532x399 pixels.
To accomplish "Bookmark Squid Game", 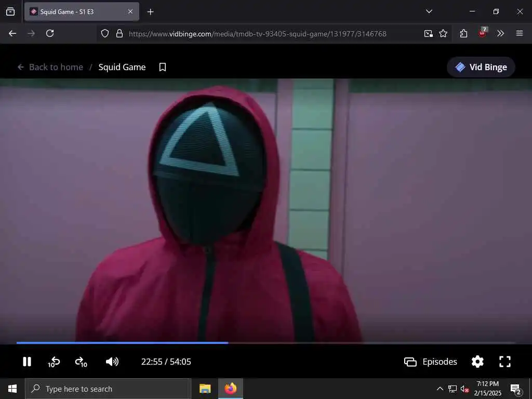I will 163,67.
